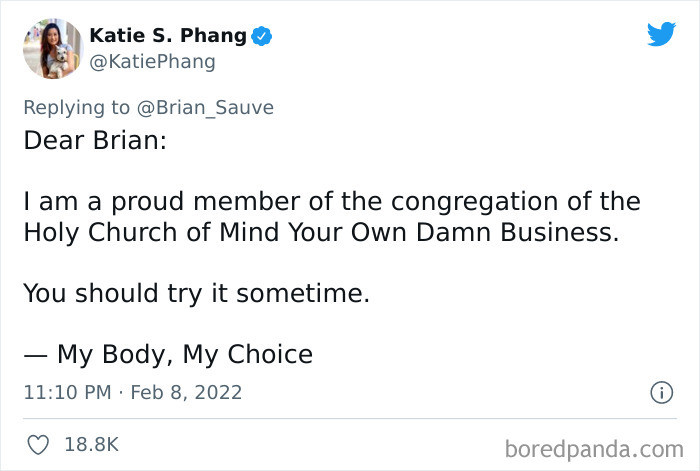Screen dimensions: 700x471
Task: Click the blue Twitter bird logo
Action: pos(661,34)
